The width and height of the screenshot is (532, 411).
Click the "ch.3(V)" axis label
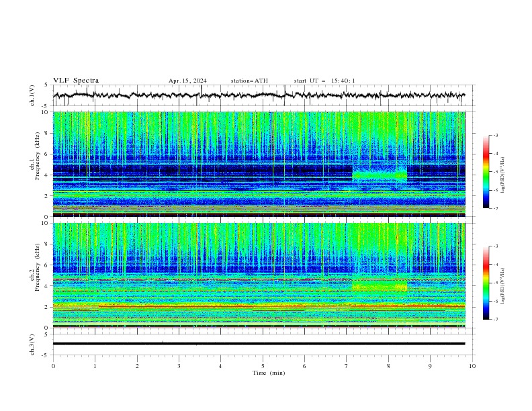pyautogui.click(x=32, y=345)
